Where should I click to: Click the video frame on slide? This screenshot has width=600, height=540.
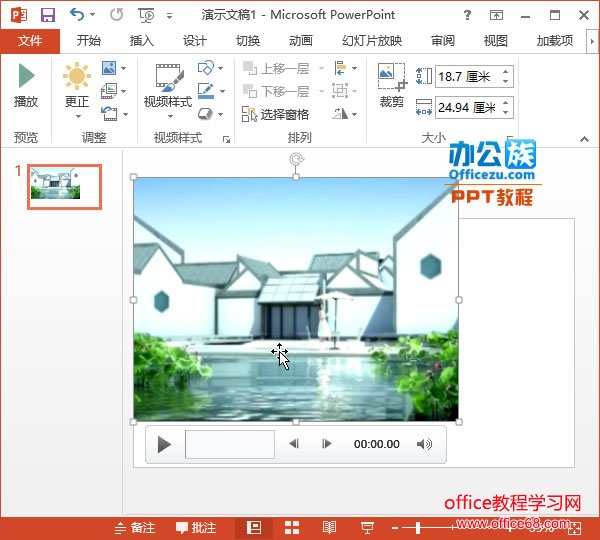click(x=296, y=299)
